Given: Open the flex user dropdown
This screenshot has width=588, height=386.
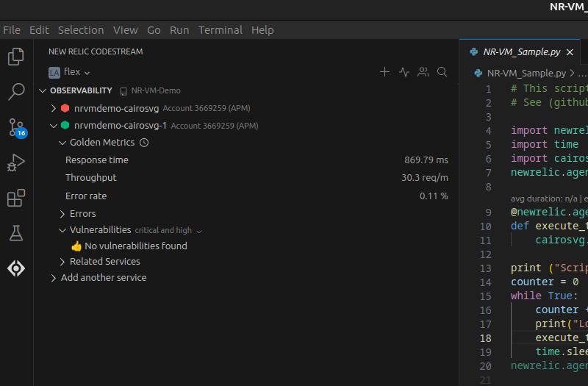Looking at the screenshot, I should [77, 72].
